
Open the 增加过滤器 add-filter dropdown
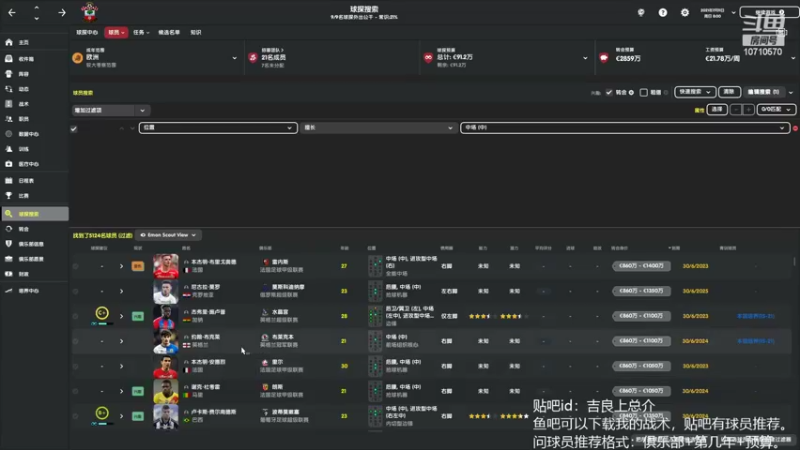pos(109,110)
